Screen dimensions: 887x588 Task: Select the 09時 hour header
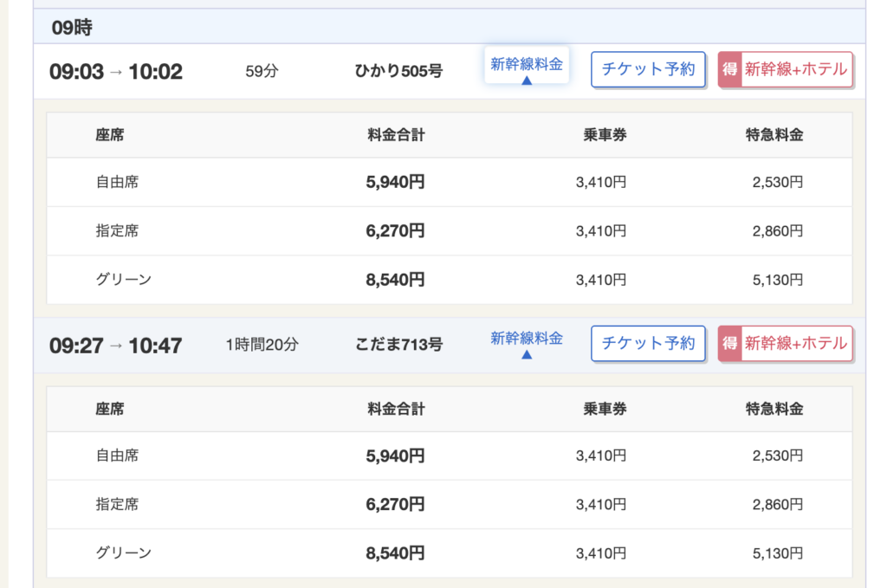[x=450, y=27]
